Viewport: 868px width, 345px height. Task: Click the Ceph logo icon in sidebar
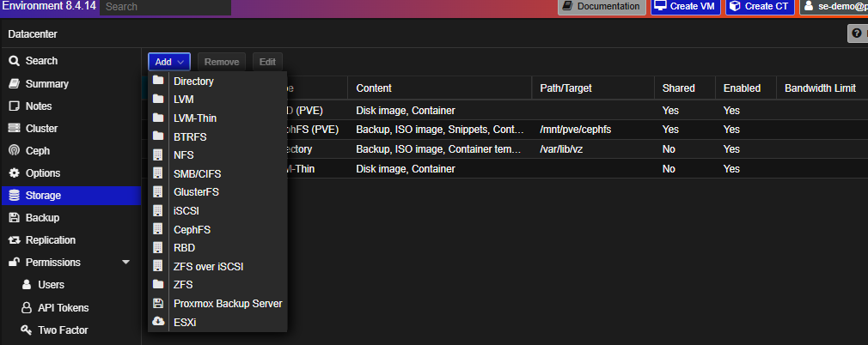(x=15, y=150)
